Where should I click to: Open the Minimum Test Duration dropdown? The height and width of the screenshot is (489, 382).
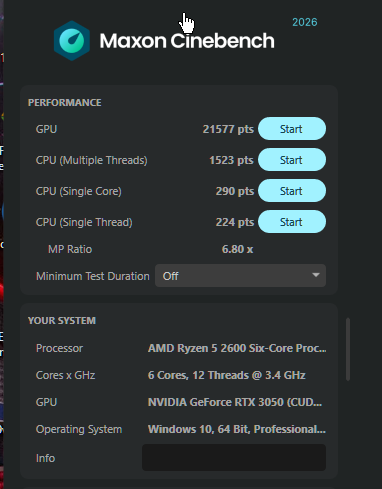(240, 276)
